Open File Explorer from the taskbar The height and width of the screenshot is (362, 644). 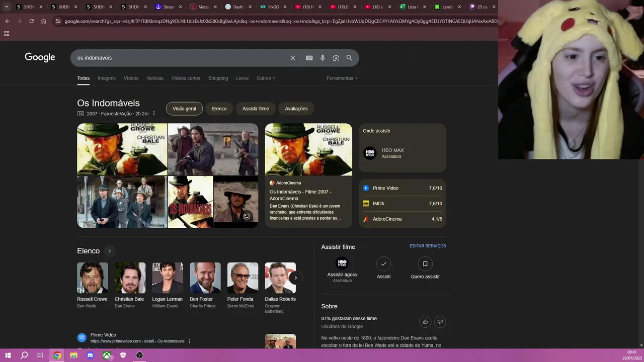[x=73, y=355]
